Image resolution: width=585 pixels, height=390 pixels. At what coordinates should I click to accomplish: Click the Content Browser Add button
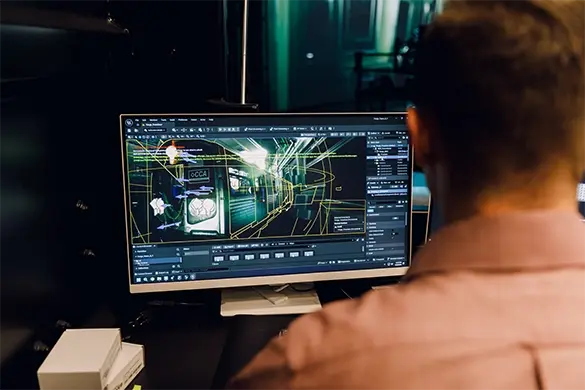click(217, 247)
